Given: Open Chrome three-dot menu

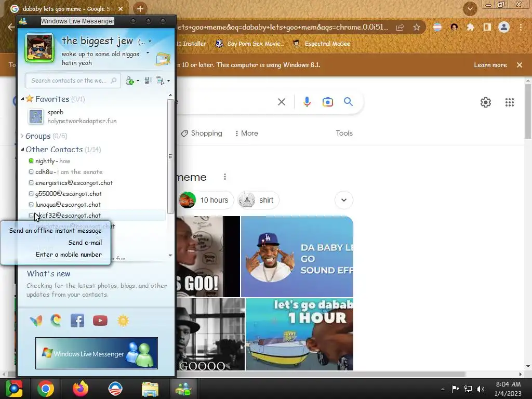Looking at the screenshot, I should [x=521, y=27].
